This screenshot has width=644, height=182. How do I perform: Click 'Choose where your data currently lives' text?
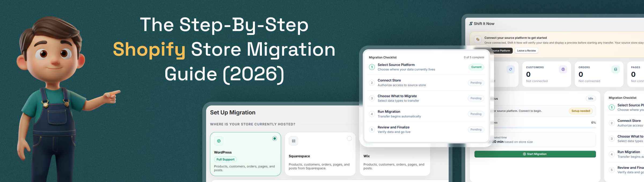click(x=406, y=69)
